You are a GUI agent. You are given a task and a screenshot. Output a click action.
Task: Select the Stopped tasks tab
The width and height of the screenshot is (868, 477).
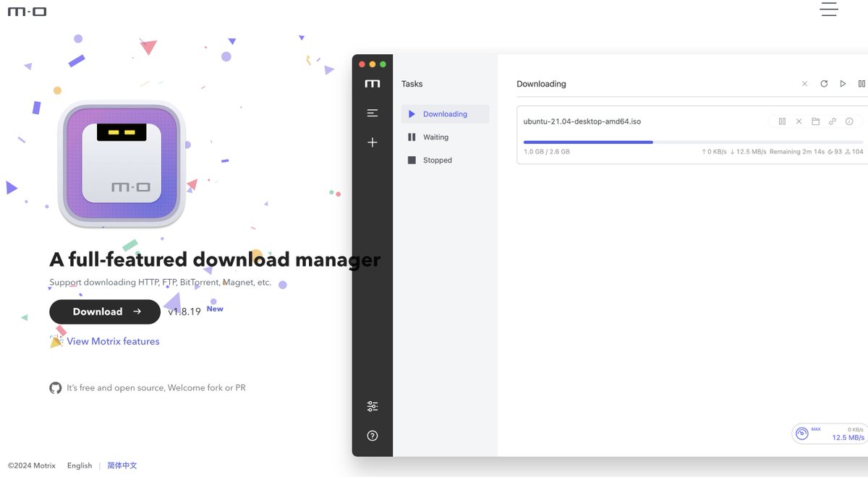tap(446, 160)
